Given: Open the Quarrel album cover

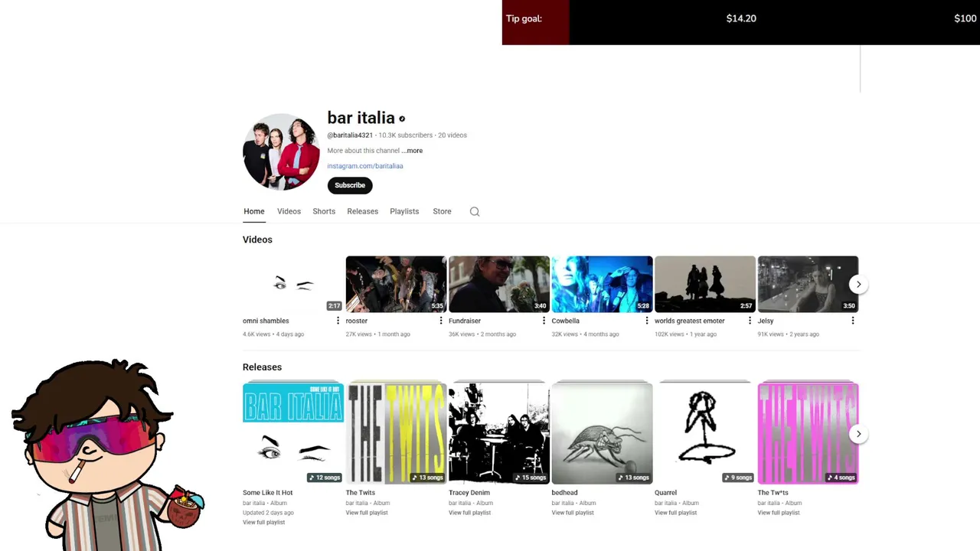Looking at the screenshot, I should tap(705, 433).
